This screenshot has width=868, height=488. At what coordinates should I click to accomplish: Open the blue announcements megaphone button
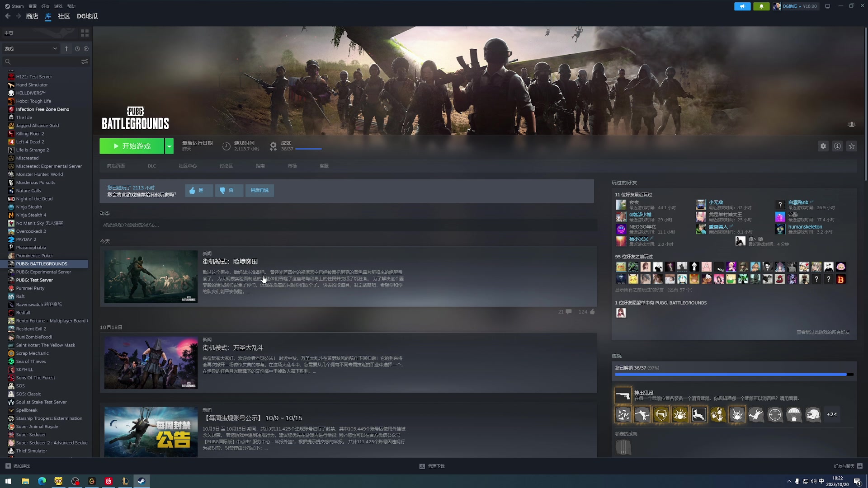point(742,6)
